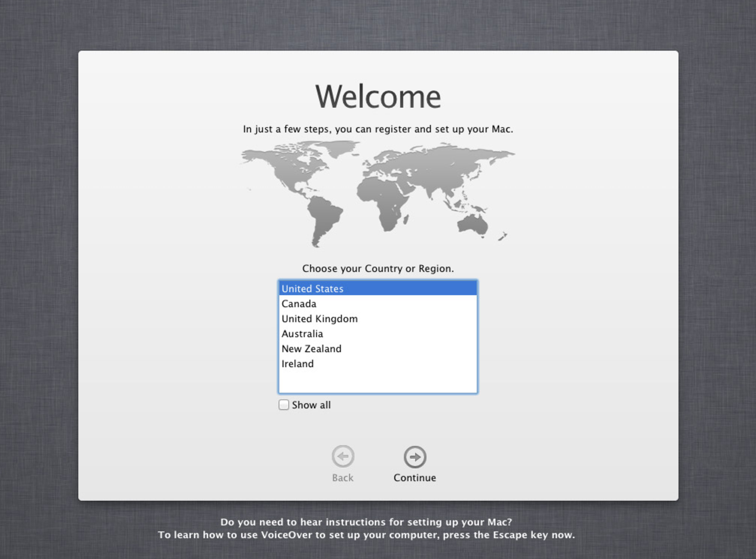This screenshot has width=756, height=559.
Task: Click the Continue text label
Action: click(x=415, y=478)
